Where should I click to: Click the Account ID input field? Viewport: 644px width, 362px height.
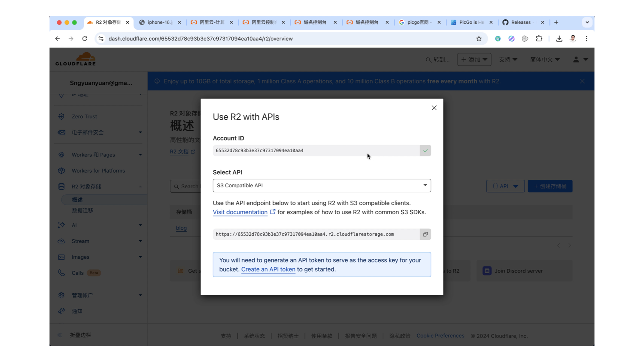[315, 150]
